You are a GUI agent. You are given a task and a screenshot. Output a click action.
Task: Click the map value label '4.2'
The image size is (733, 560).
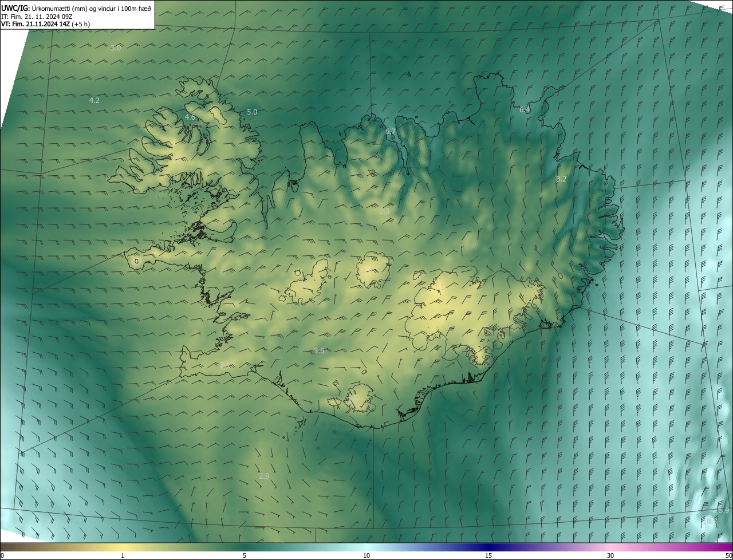(x=94, y=100)
